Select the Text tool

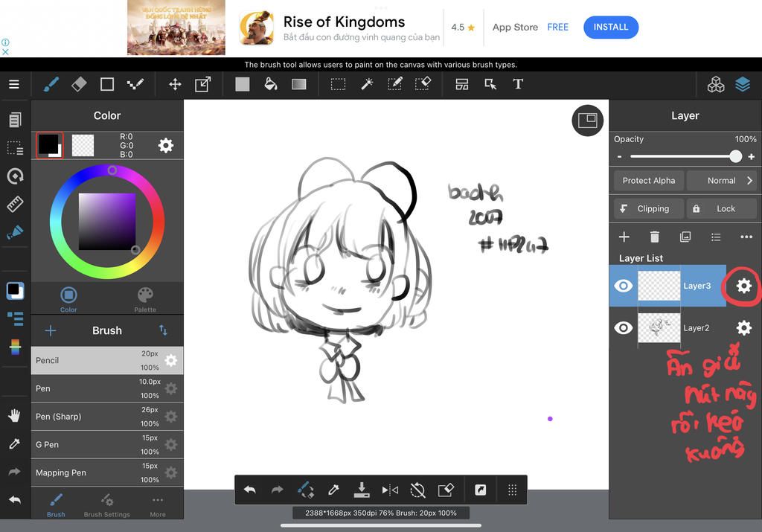[x=518, y=85]
